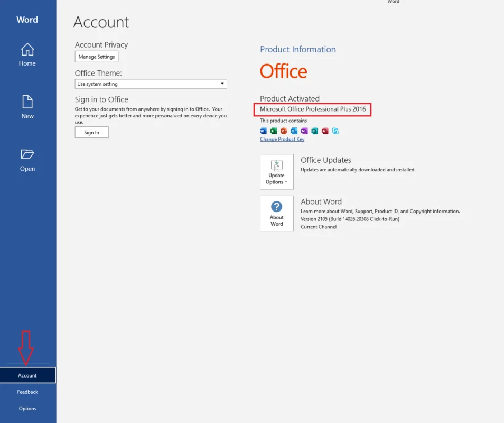
Task: Click the Skype icon in product list
Action: (335, 131)
